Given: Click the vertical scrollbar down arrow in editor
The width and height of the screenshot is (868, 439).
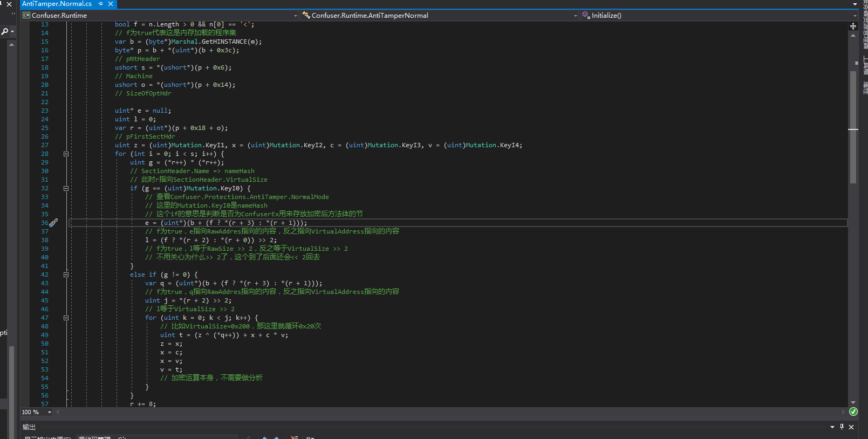Looking at the screenshot, I should coord(853,402).
